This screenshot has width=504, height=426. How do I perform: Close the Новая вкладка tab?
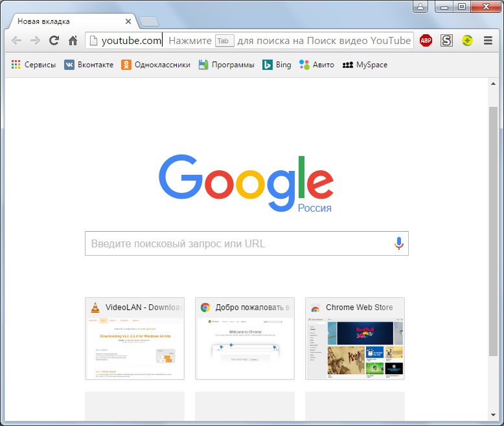point(128,21)
